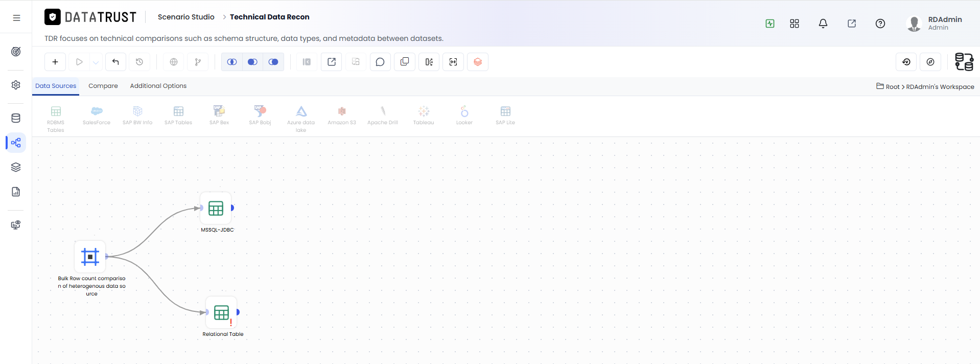Click the Relational Table node output port
This screenshot has height=364, width=980.
pos(238,312)
